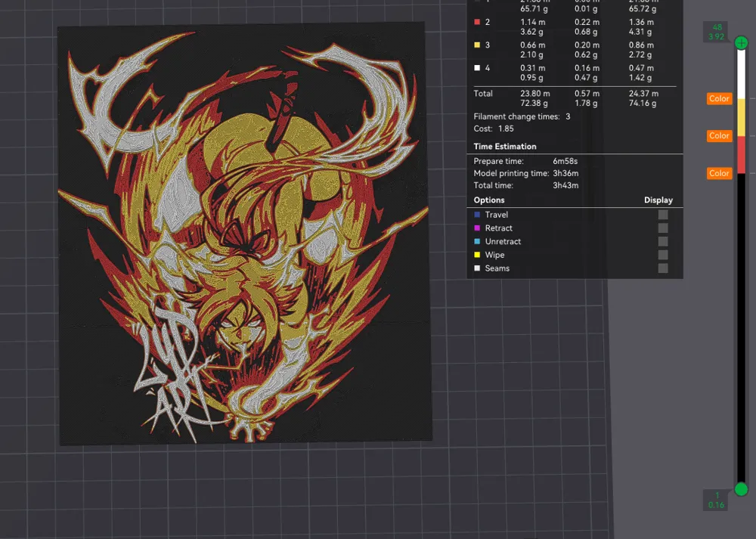Click the bottom green layer slider handle
This screenshot has height=539, width=756.
point(741,489)
